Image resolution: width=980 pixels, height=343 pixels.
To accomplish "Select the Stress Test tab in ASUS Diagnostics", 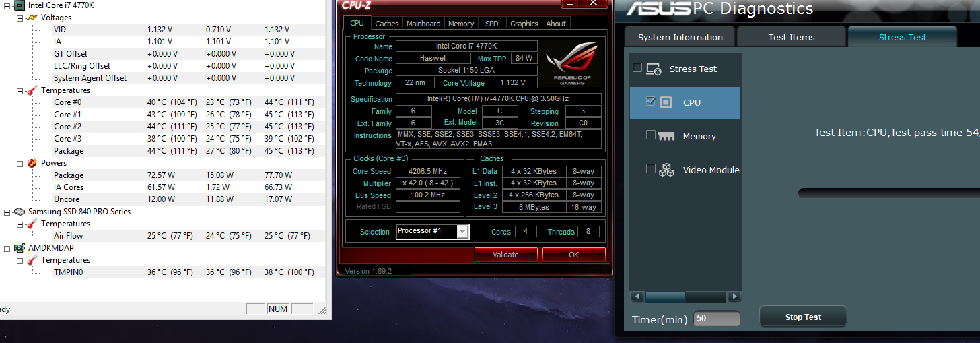I will pyautogui.click(x=903, y=37).
